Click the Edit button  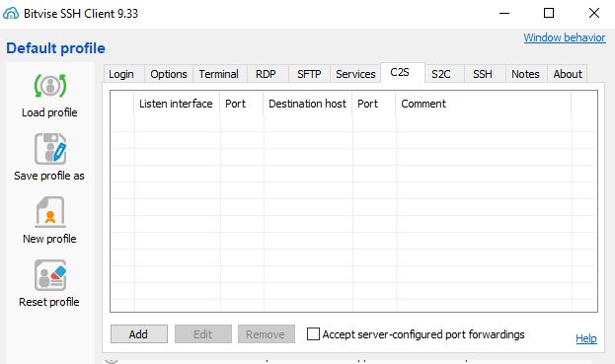pos(202,333)
